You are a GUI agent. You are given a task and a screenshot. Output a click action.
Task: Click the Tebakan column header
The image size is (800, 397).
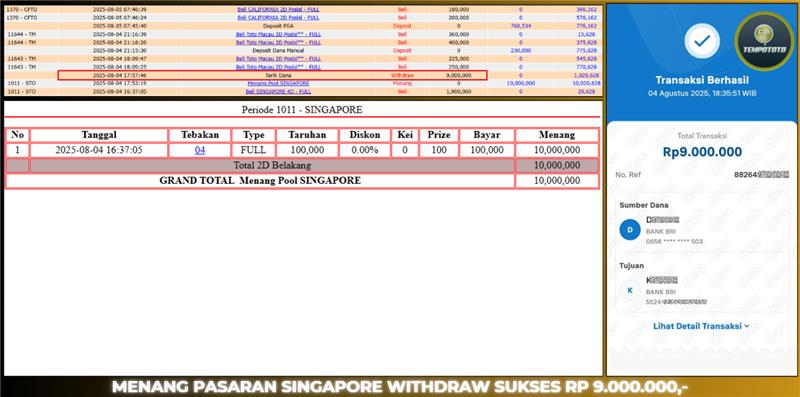tap(200, 135)
